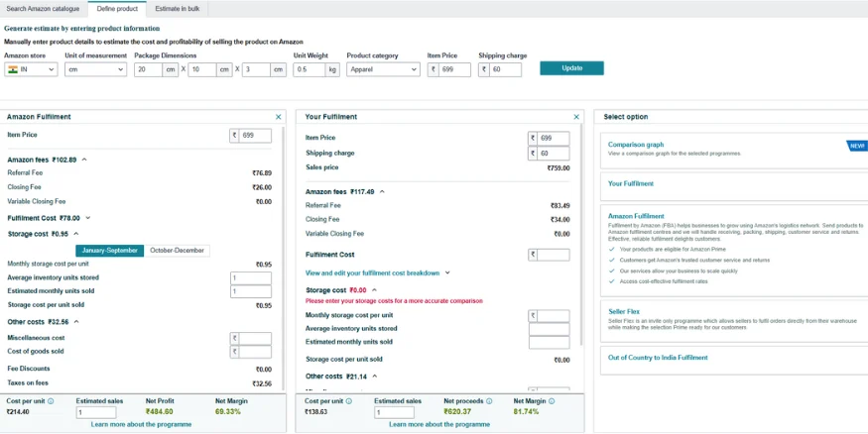The image size is (868, 434).
Task: Click info icon beside Your Fulfilment Cost per unit
Action: click(x=349, y=401)
